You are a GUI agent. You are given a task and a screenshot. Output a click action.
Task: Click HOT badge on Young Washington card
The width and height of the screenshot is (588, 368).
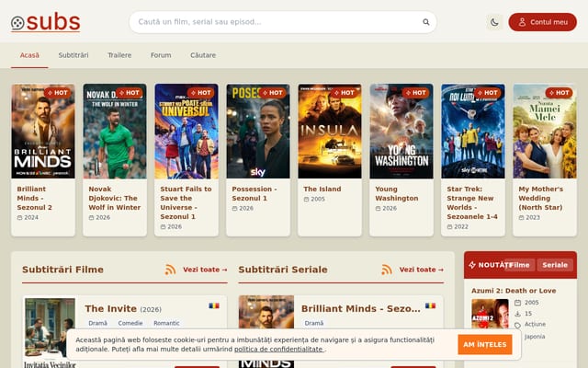[415, 93]
